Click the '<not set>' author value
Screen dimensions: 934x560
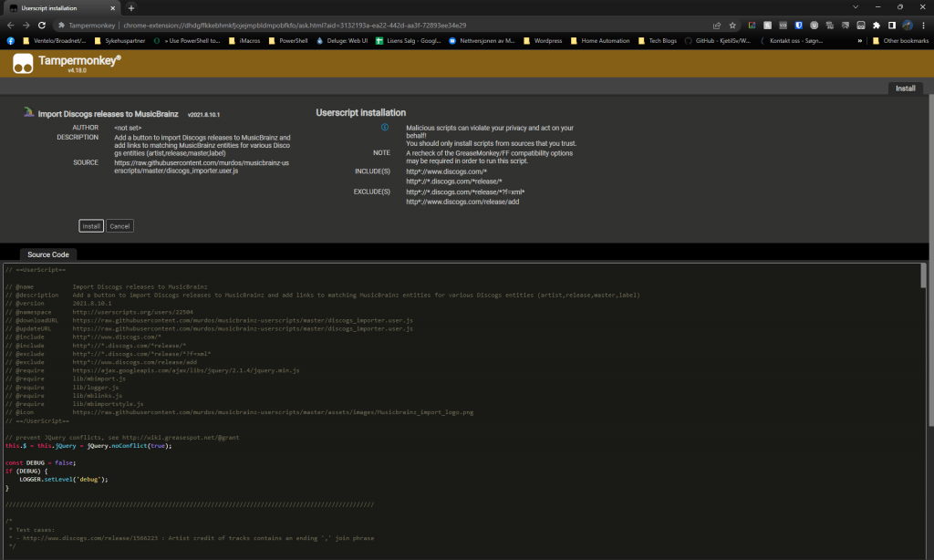128,128
